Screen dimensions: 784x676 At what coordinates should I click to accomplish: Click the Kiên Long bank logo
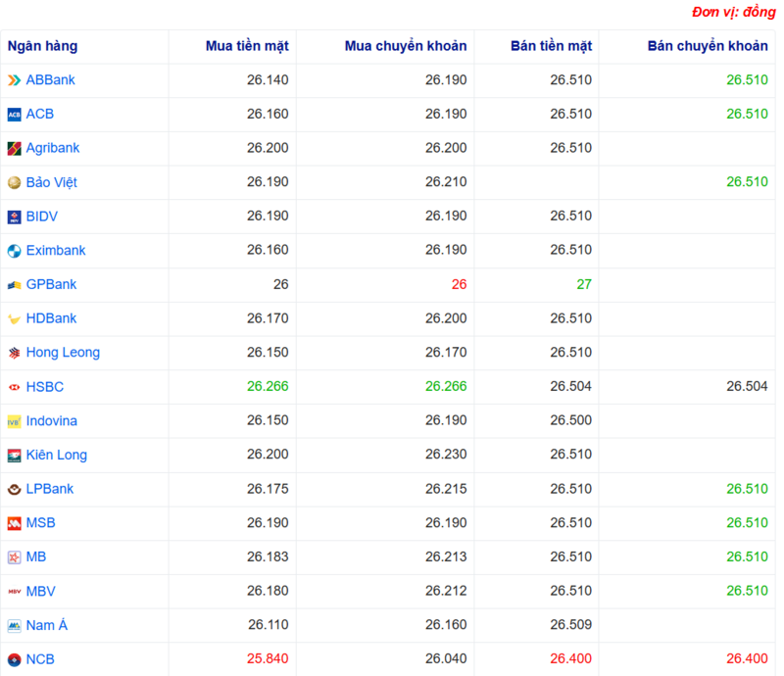point(14,455)
